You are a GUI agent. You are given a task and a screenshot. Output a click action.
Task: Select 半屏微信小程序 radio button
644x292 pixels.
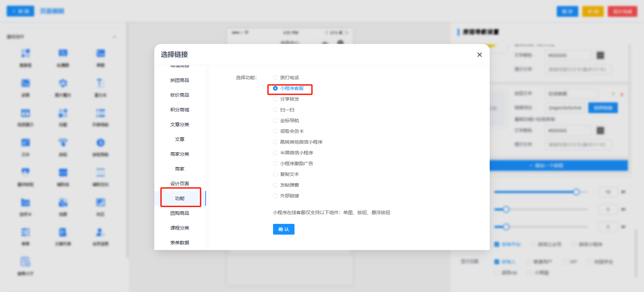pyautogui.click(x=275, y=153)
